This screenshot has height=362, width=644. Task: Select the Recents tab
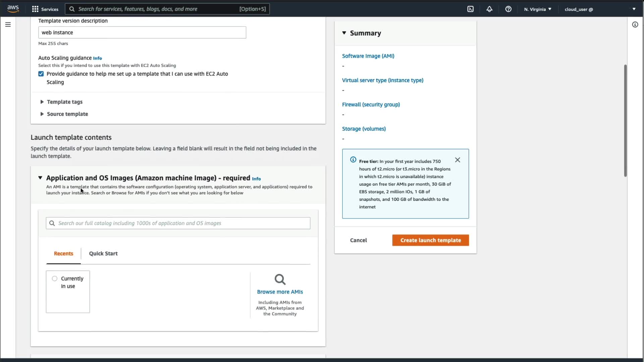(63, 253)
